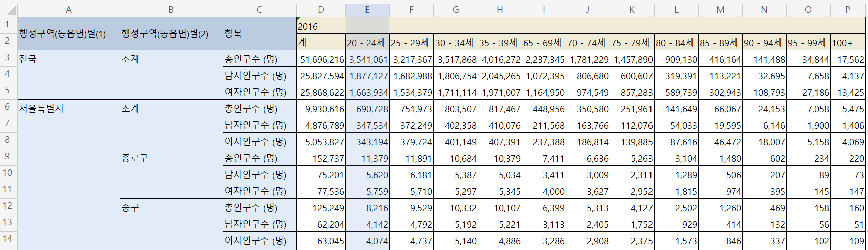Image resolution: width=868 pixels, height=250 pixels.
Task: Select the cell with value 3,541,061
Action: [x=367, y=59]
